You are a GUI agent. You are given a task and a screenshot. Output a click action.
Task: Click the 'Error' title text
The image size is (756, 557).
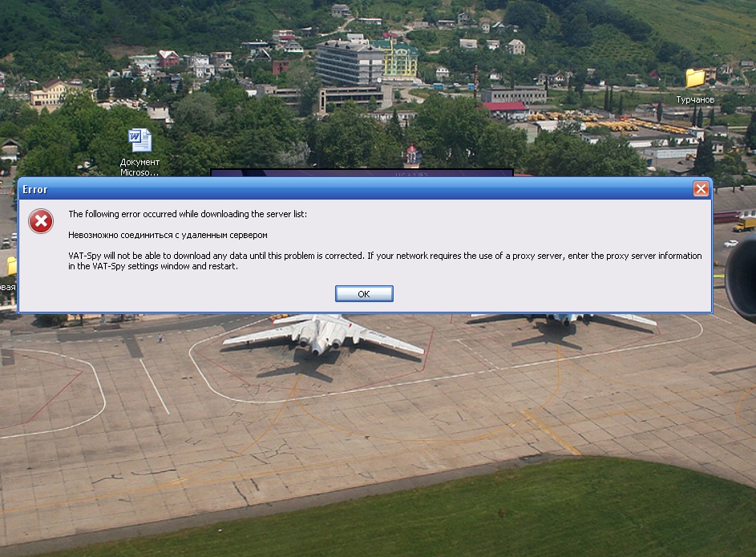35,189
